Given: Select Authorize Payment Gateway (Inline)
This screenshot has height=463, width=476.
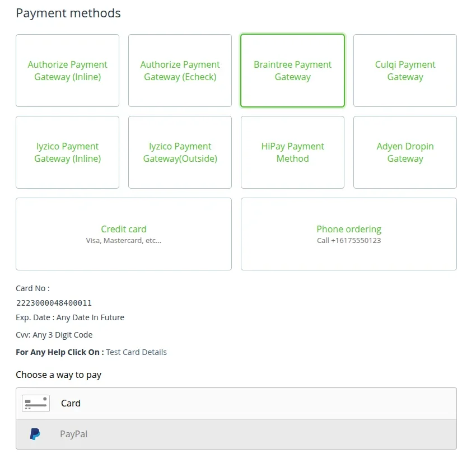Looking at the screenshot, I should 67,71.
